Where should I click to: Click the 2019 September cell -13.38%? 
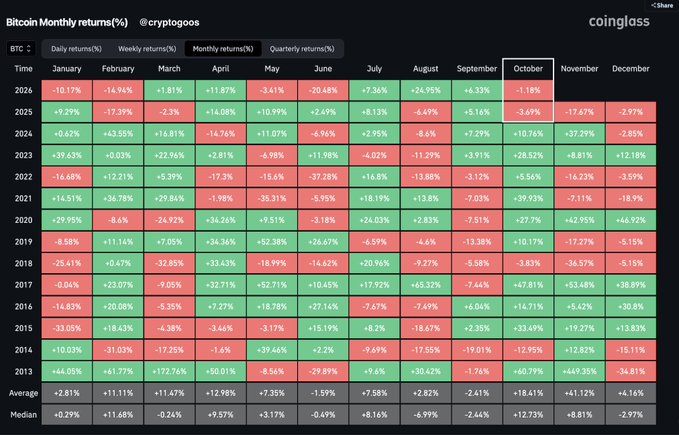477,242
